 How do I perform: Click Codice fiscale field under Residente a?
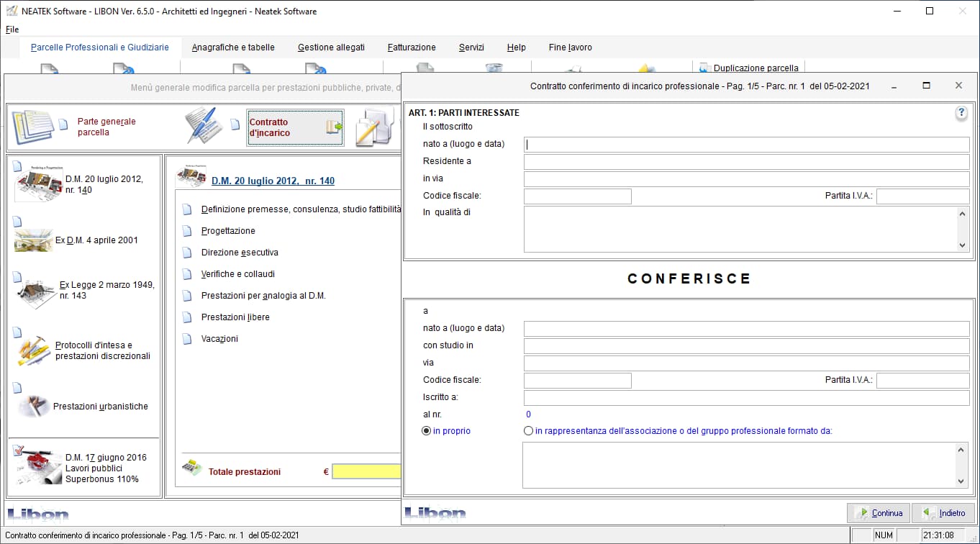click(578, 196)
